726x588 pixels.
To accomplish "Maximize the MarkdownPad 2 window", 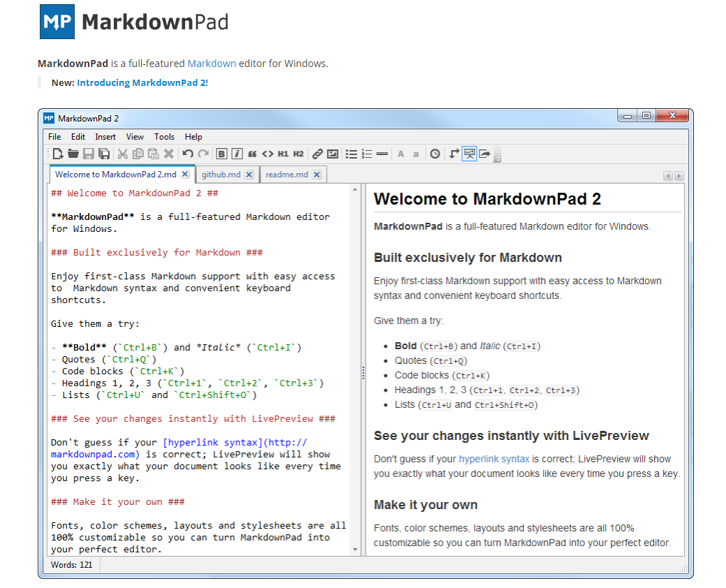I will click(646, 115).
